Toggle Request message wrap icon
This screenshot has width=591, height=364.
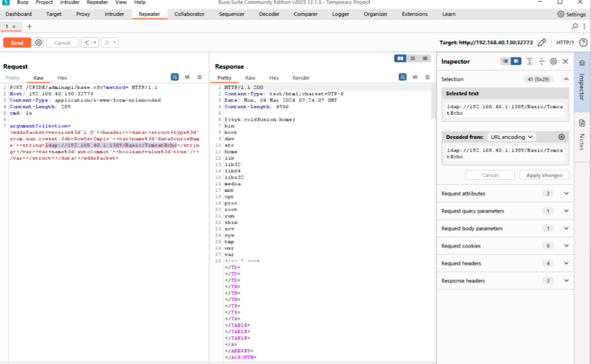click(175, 77)
